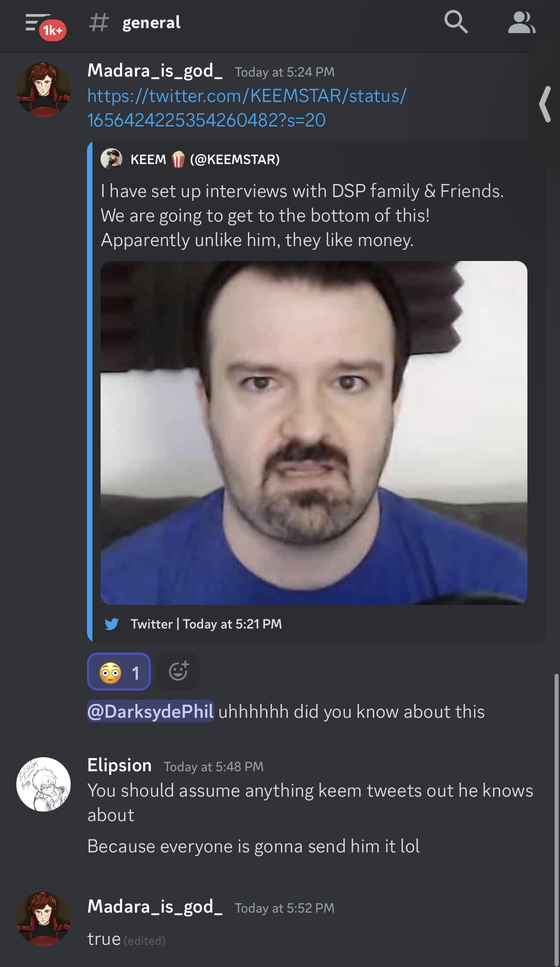
Task: Open message search magnifier icon
Action: (x=456, y=22)
